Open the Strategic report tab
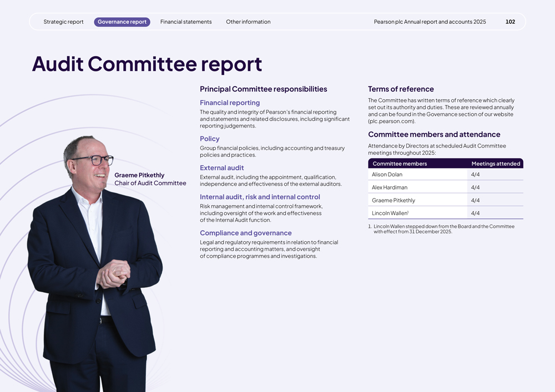555x392 pixels. click(63, 22)
